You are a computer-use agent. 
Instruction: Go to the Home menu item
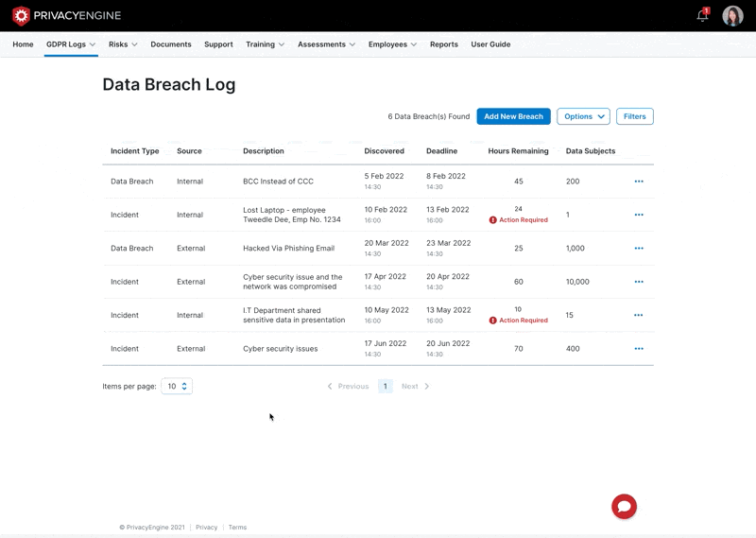(x=23, y=44)
